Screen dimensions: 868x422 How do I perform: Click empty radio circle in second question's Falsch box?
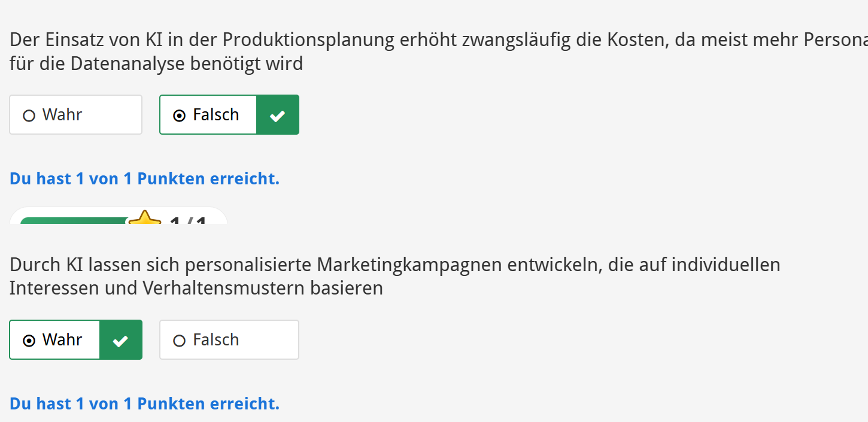click(x=179, y=341)
